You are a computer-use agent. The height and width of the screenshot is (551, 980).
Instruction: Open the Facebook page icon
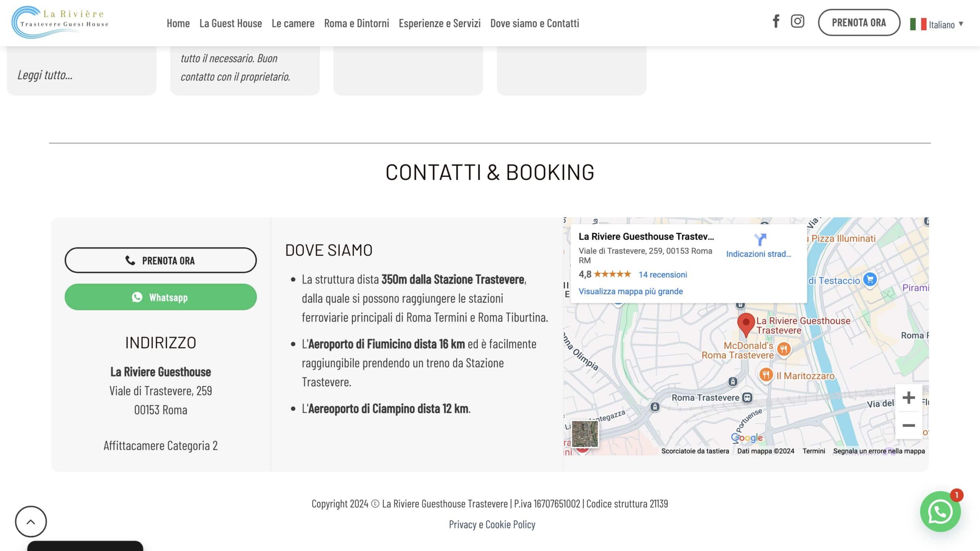point(776,21)
